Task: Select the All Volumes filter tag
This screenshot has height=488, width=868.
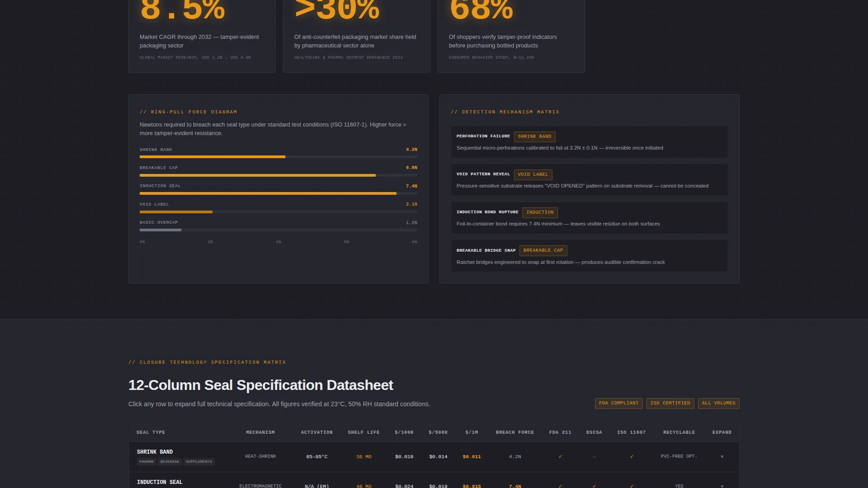Action: pos(718,403)
